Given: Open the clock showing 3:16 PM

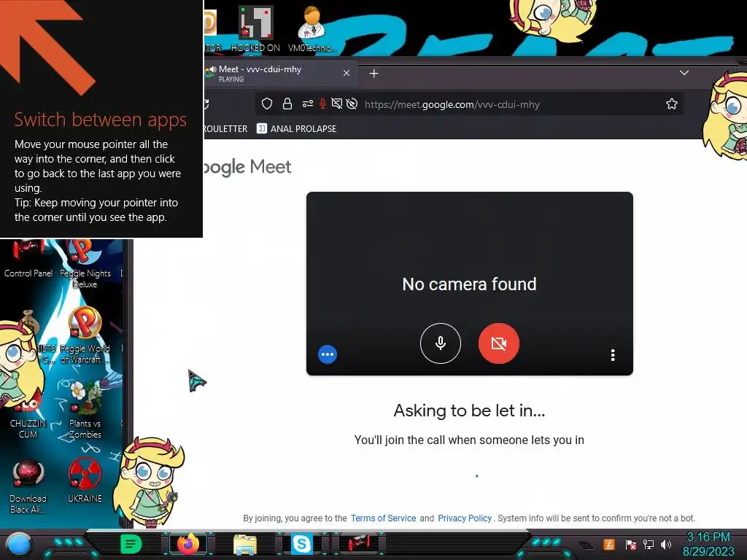Looking at the screenshot, I should (x=708, y=544).
